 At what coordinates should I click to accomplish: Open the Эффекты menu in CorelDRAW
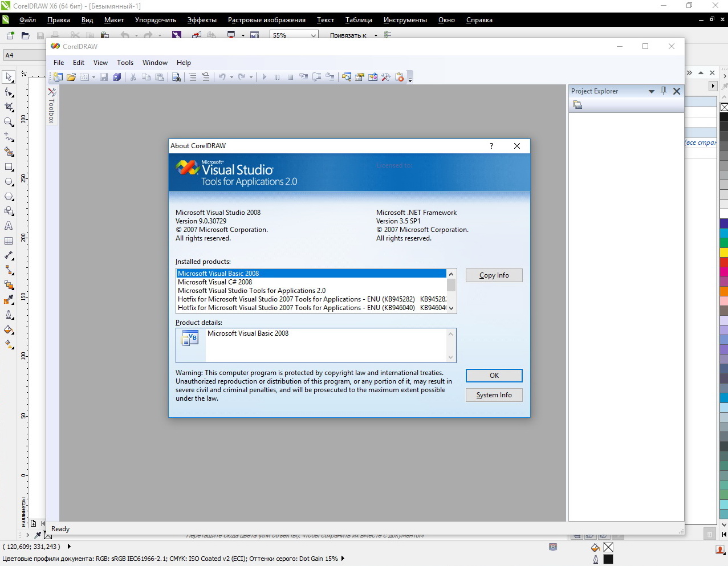202,20
